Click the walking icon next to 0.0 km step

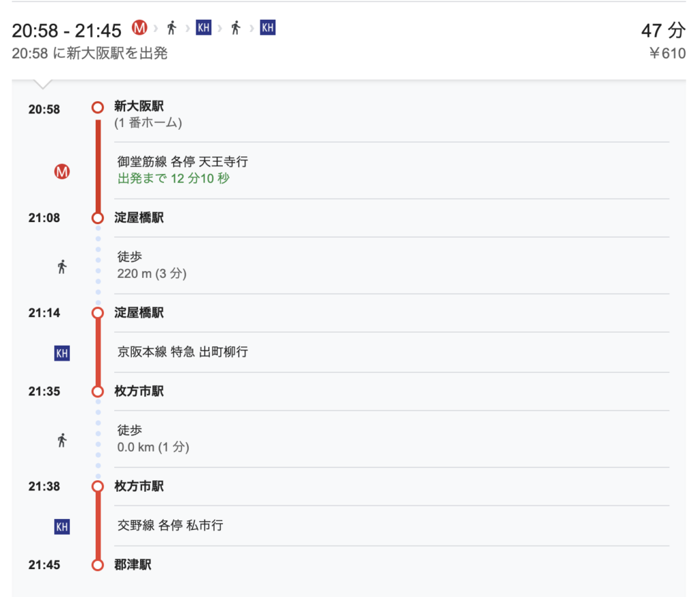click(x=62, y=440)
